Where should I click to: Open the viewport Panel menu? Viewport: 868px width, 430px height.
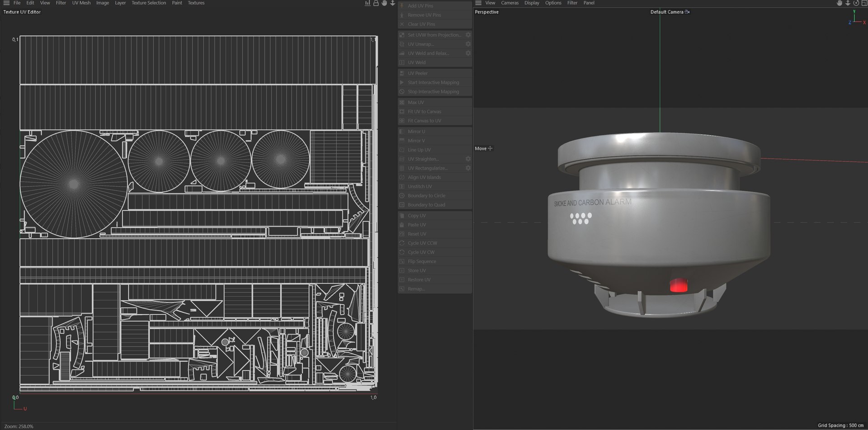589,3
